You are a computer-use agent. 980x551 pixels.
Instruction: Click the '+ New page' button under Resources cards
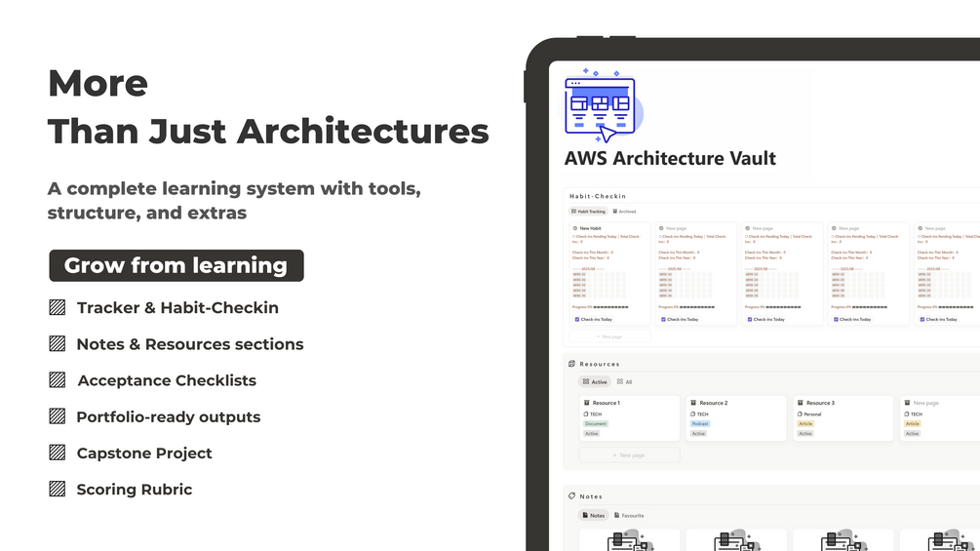tap(629, 455)
